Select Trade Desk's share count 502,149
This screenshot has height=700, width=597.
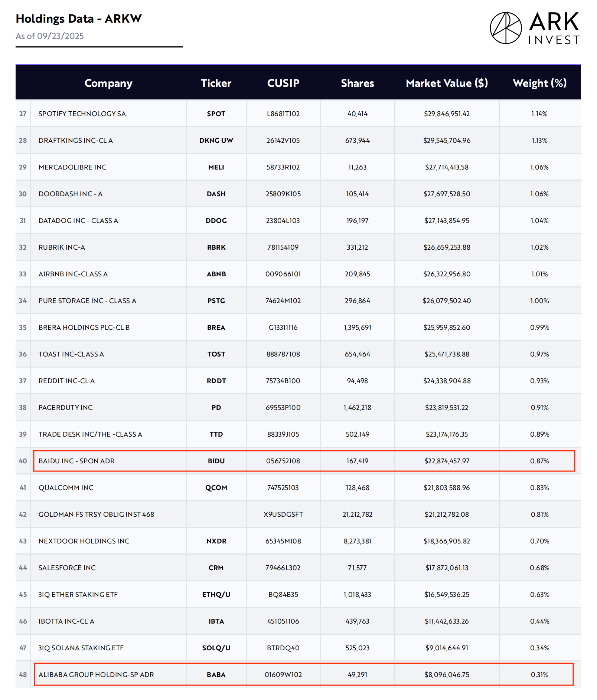click(x=358, y=434)
